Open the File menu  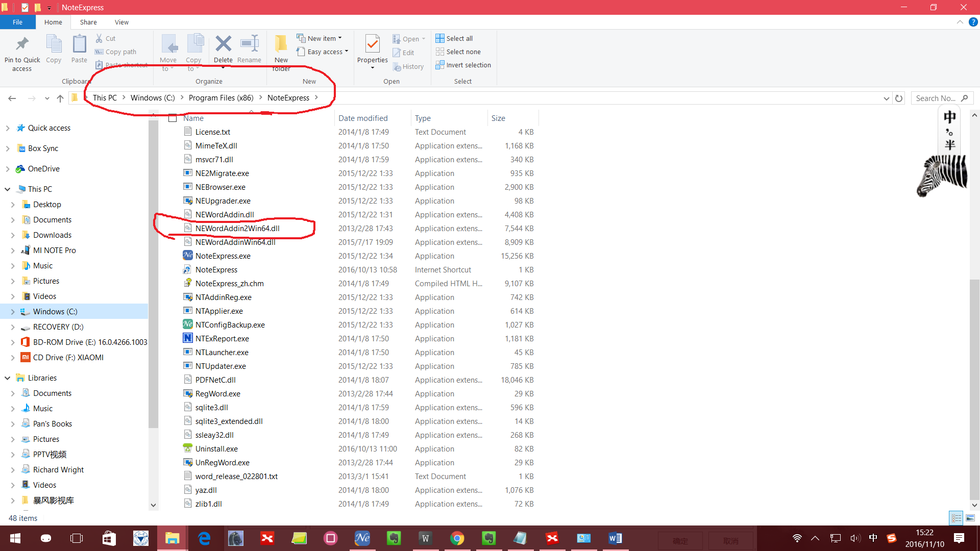[x=17, y=22]
